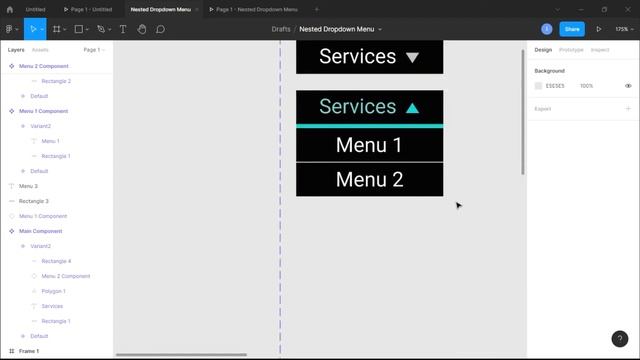The image size is (640, 360).
Task: Select Variant2 under Menu 1 Component
Action: pos(40,126)
